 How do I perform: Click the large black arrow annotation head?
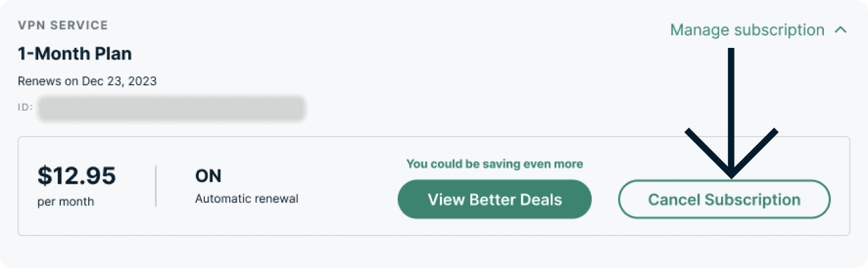click(731, 170)
